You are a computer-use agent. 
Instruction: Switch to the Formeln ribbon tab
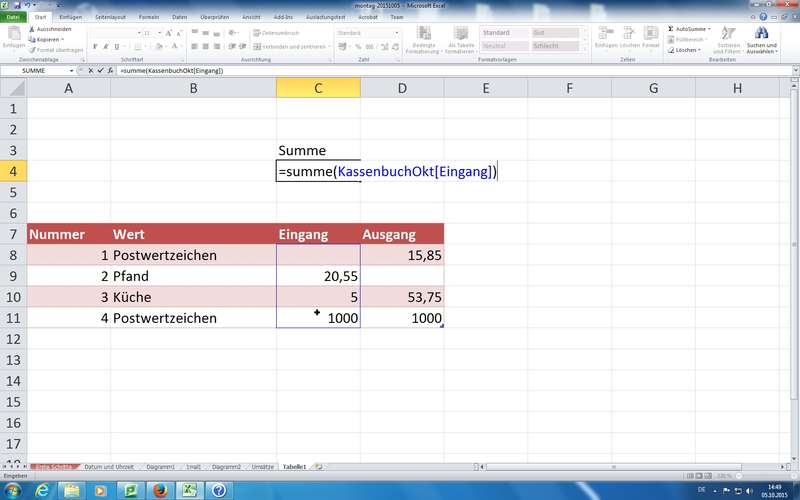[148, 17]
